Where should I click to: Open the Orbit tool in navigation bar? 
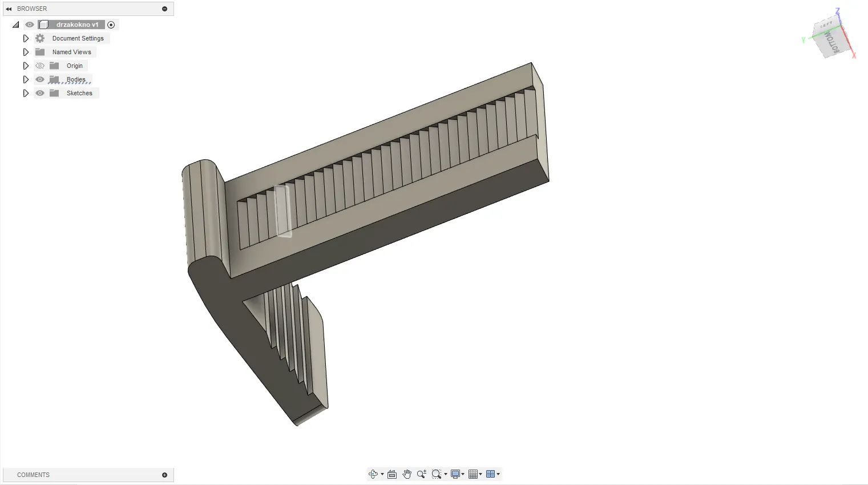pyautogui.click(x=373, y=474)
